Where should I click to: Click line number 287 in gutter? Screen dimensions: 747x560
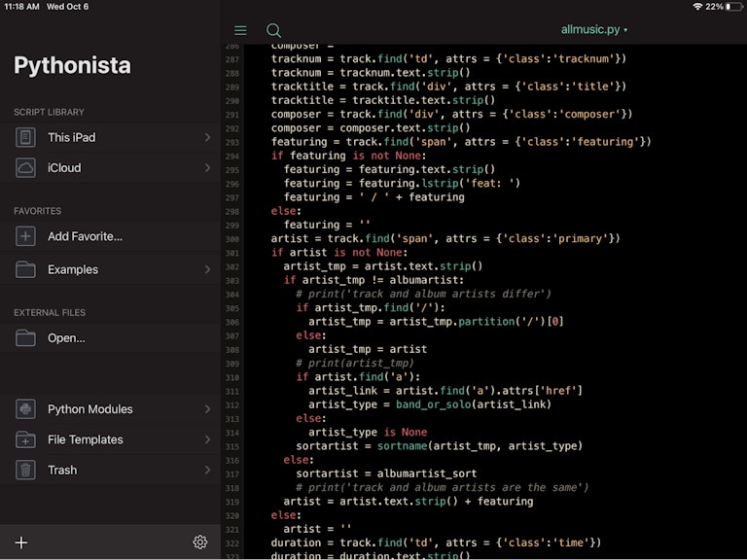click(x=232, y=59)
